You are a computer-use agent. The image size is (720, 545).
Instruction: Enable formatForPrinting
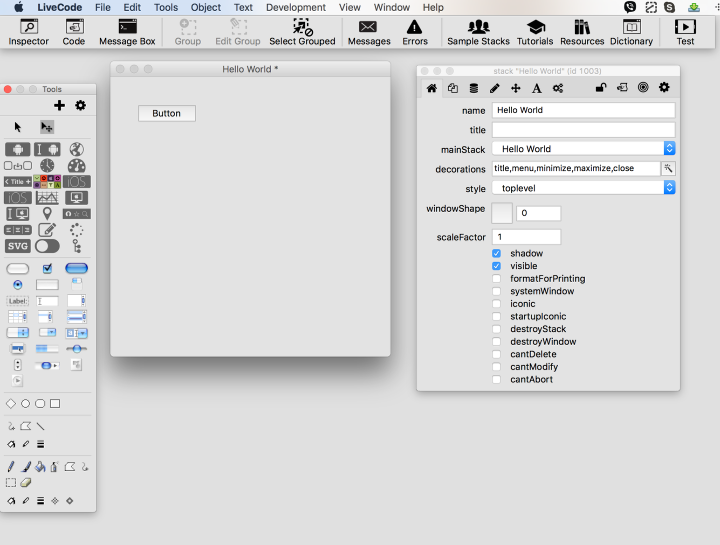[x=496, y=279]
